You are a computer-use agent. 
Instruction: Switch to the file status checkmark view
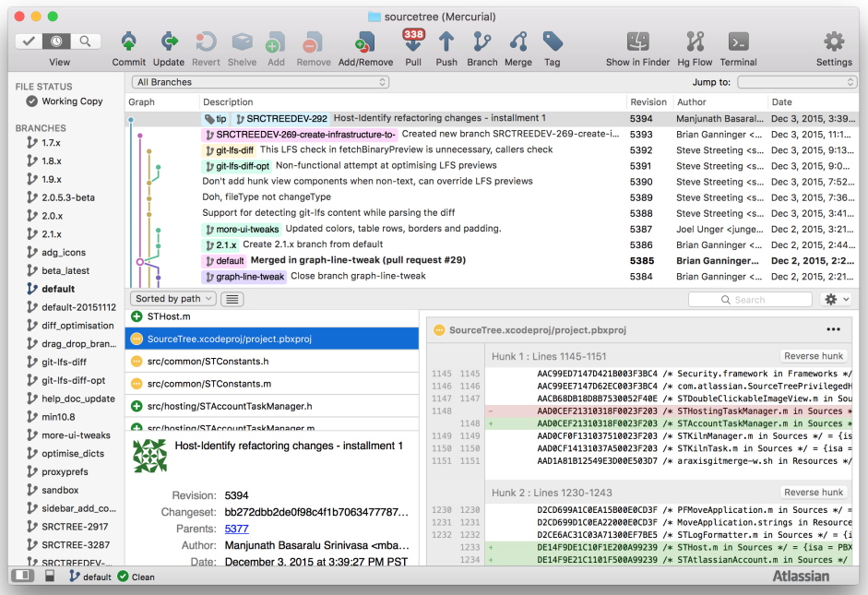pos(29,41)
